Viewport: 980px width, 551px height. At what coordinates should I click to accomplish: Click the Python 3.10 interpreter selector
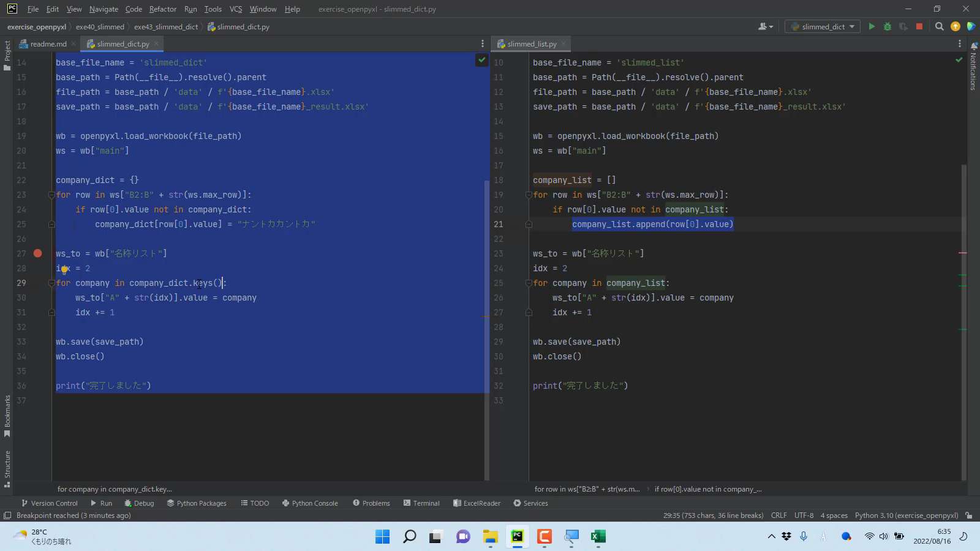pyautogui.click(x=906, y=515)
